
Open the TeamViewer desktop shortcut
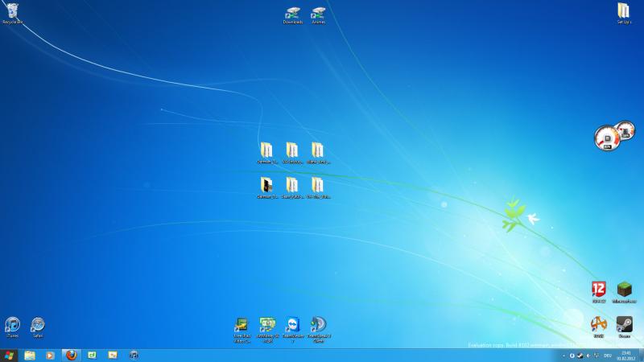pos(293,325)
